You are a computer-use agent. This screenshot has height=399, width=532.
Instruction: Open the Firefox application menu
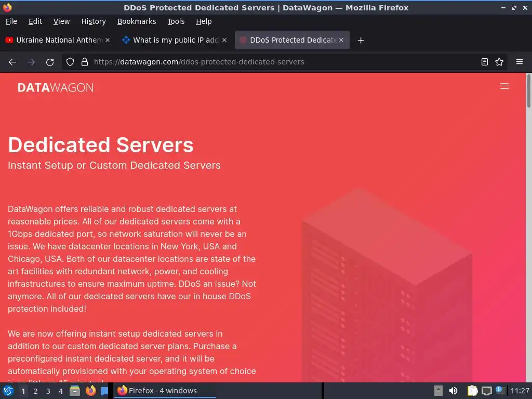[520, 62]
